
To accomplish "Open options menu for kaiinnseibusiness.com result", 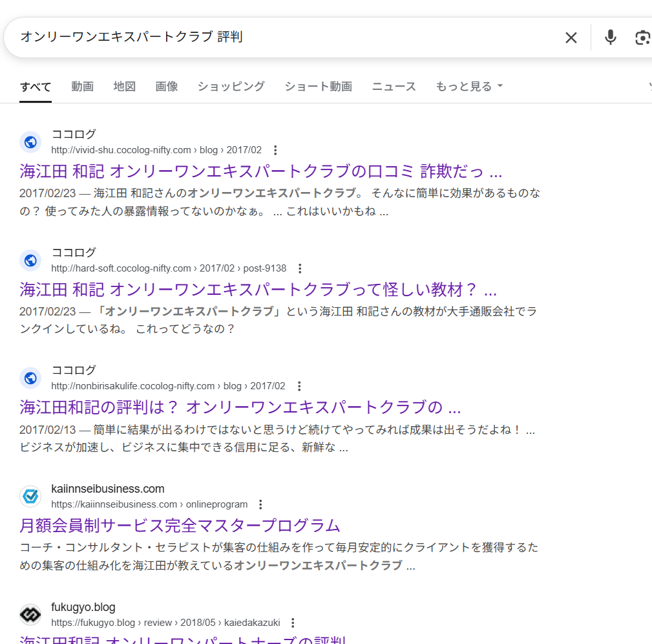I will click(260, 504).
